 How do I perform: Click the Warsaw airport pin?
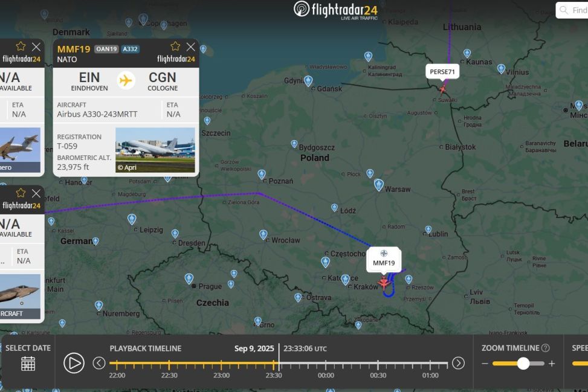379,185
